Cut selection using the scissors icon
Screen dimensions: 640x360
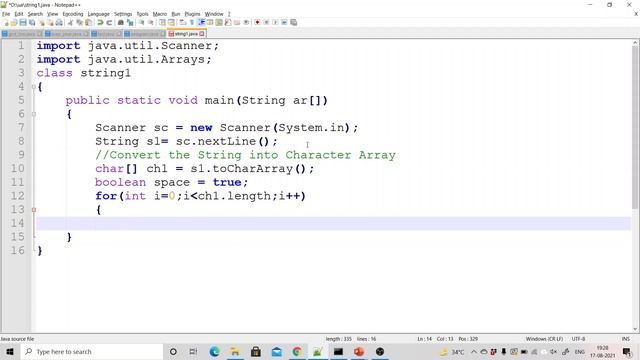tap(70, 22)
